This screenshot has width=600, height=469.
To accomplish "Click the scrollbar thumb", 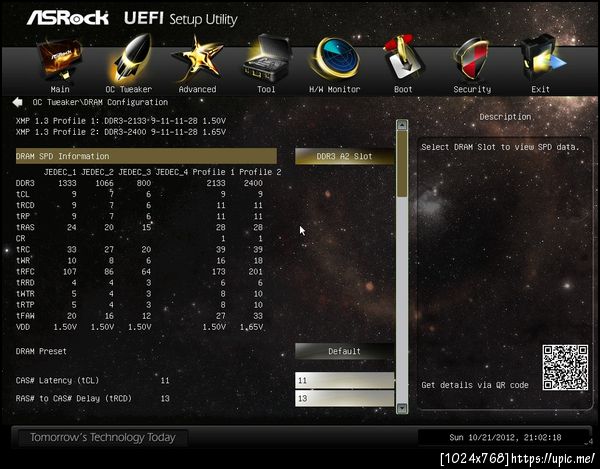I will tap(402, 164).
